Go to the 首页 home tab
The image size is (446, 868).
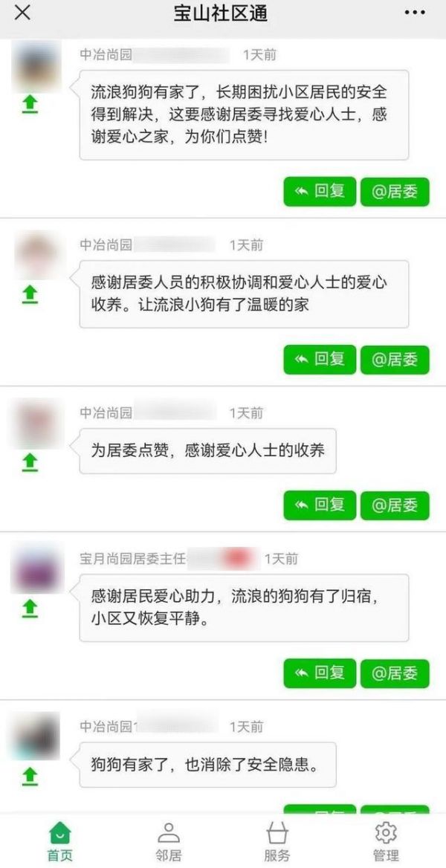click(x=59, y=841)
